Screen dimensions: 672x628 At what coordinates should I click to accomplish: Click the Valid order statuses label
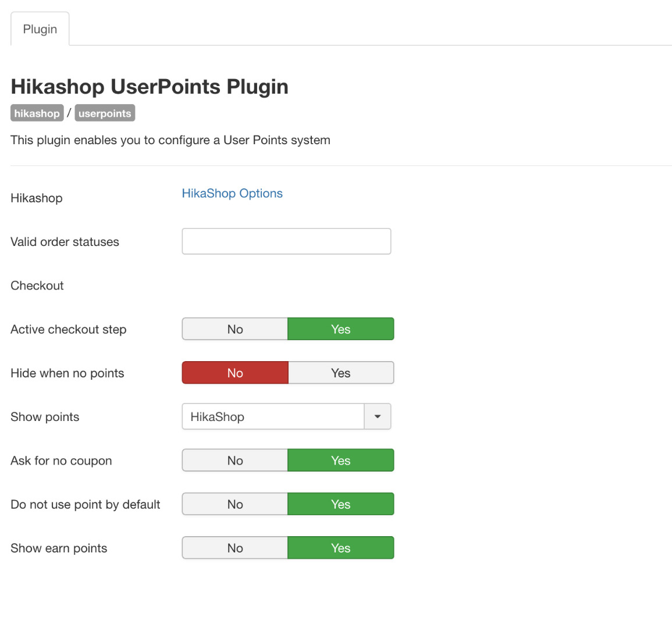click(65, 242)
